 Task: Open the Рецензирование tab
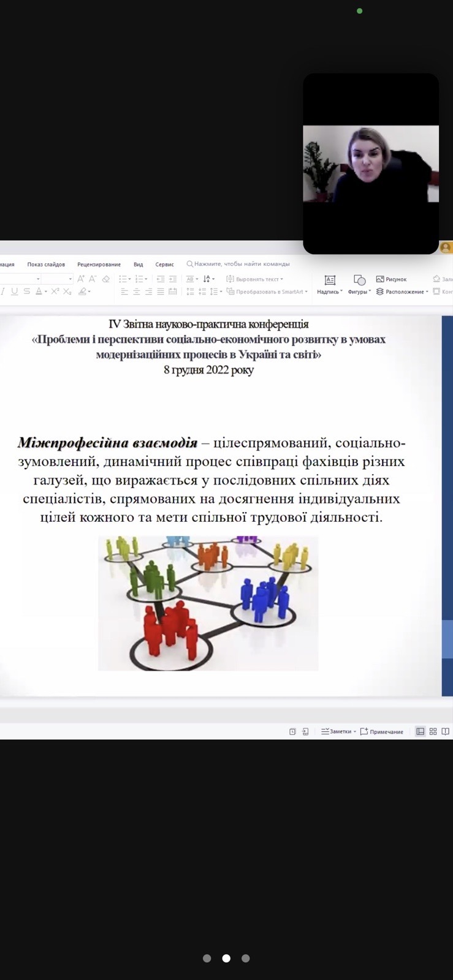99,265
